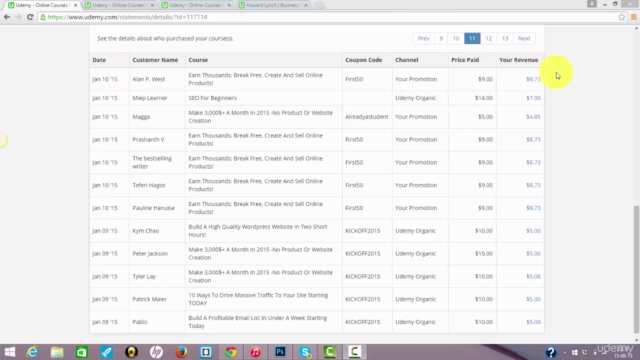The width and height of the screenshot is (640, 360).
Task: Open $7.00 revenue link for Miep Learner
Action: pos(533,98)
